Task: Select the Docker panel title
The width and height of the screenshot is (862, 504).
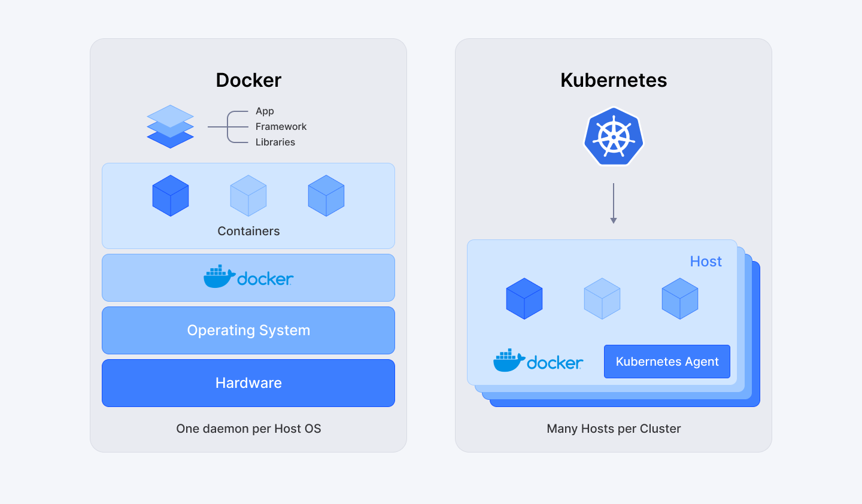Action: [x=248, y=80]
